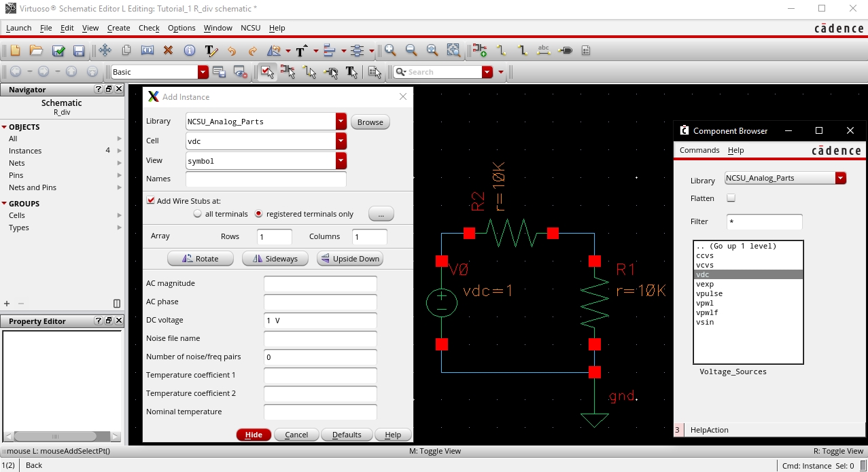Click the Create Pin toolbar icon

pyautogui.click(x=565, y=51)
